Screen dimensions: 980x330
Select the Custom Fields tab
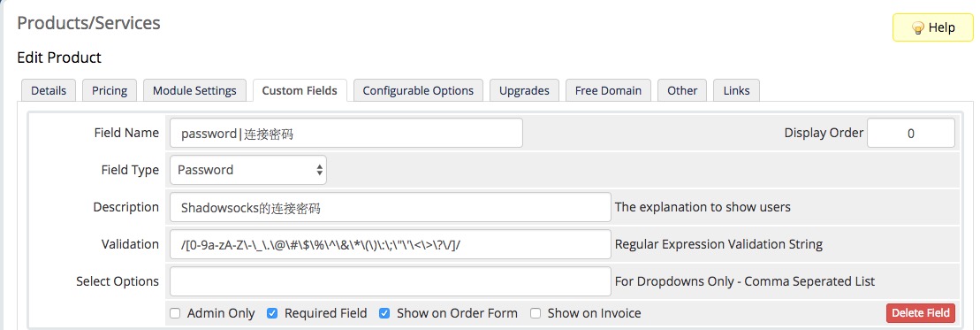pyautogui.click(x=300, y=90)
